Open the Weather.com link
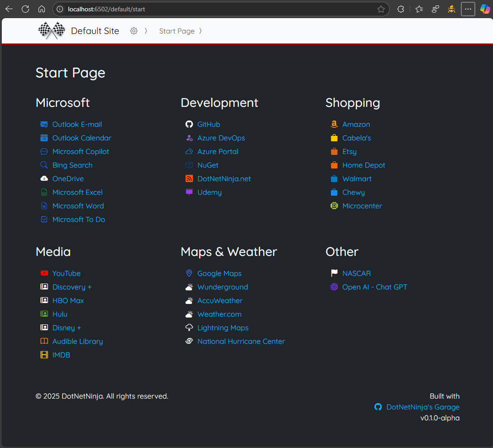The height and width of the screenshot is (448, 493). tap(219, 314)
